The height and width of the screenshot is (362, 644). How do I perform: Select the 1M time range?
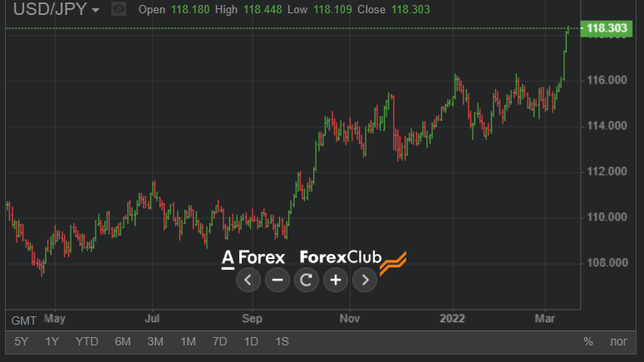[188, 341]
